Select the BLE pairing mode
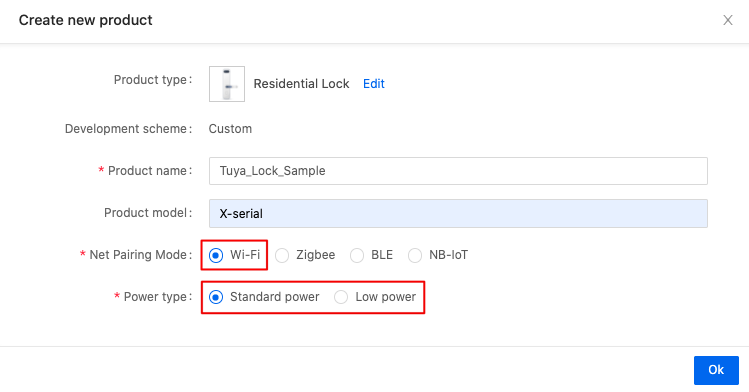This screenshot has width=749, height=392. [x=357, y=255]
